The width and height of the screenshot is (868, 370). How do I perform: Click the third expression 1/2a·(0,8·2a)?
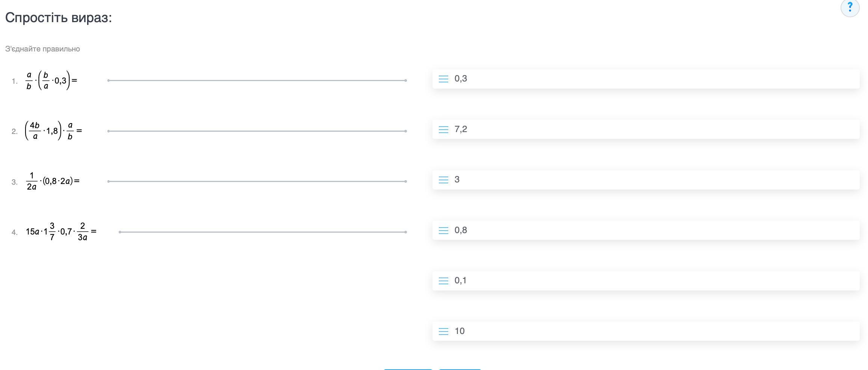click(x=53, y=181)
